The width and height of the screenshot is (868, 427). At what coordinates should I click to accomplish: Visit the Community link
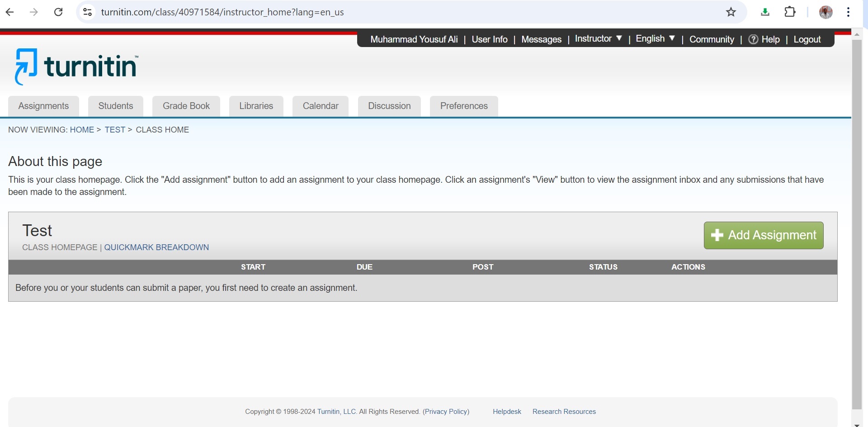712,39
